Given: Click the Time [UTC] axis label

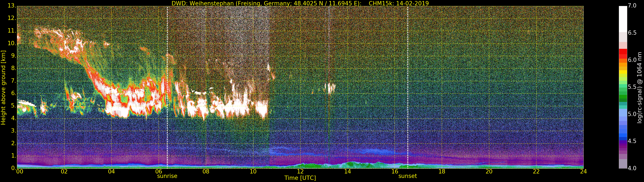Looking at the screenshot, I should click(x=300, y=178).
